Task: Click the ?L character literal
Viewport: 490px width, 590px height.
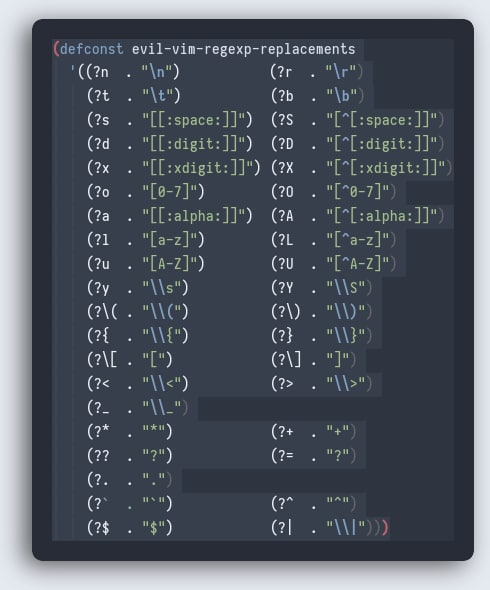Action: [x=285, y=240]
